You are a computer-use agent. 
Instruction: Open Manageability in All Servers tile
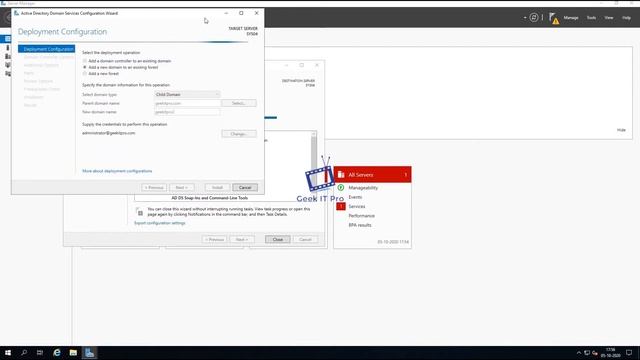pos(363,188)
